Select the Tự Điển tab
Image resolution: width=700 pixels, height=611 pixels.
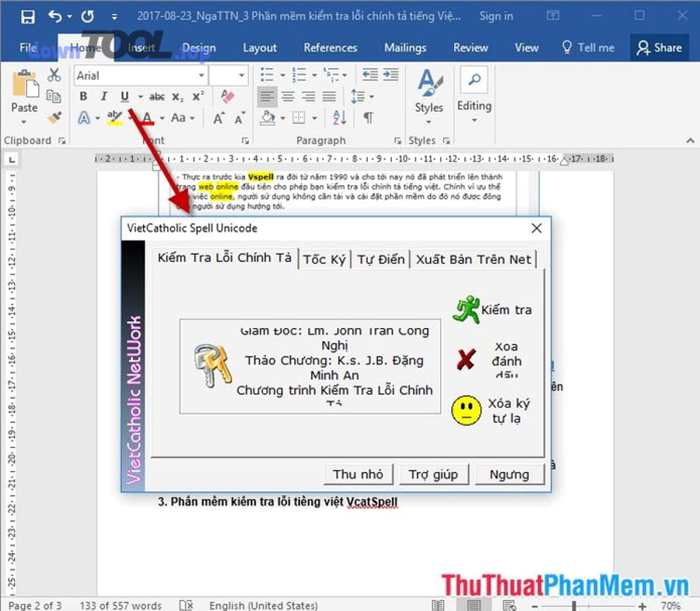pyautogui.click(x=381, y=260)
